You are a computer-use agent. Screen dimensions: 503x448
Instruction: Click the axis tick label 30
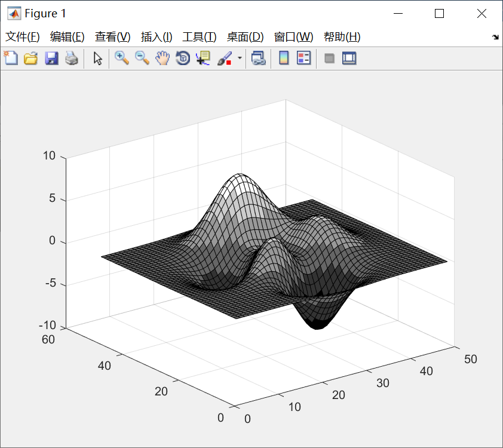point(383,383)
